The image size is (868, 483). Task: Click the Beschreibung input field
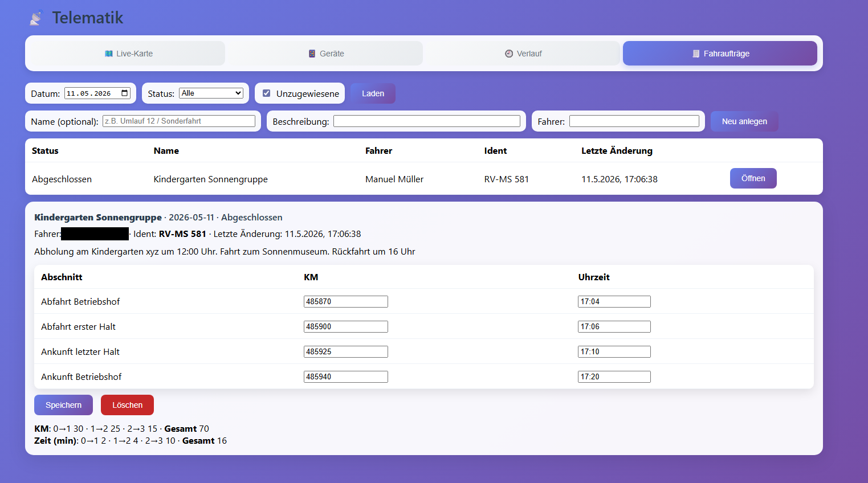click(x=427, y=121)
